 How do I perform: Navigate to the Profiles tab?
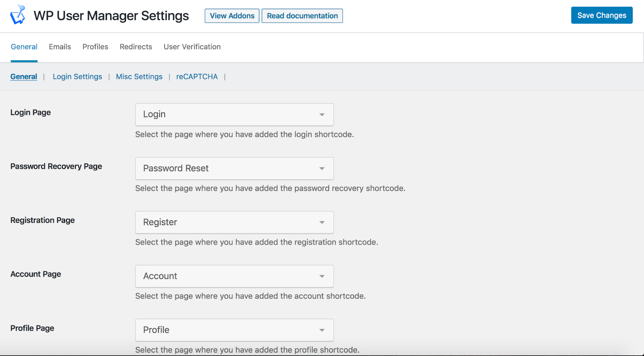pos(95,46)
